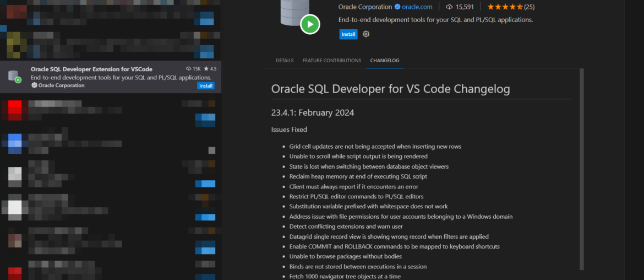Image resolution: width=644 pixels, height=280 pixels.
Task: Select Oracle SQL Developer Extension in the list
Action: click(x=111, y=77)
